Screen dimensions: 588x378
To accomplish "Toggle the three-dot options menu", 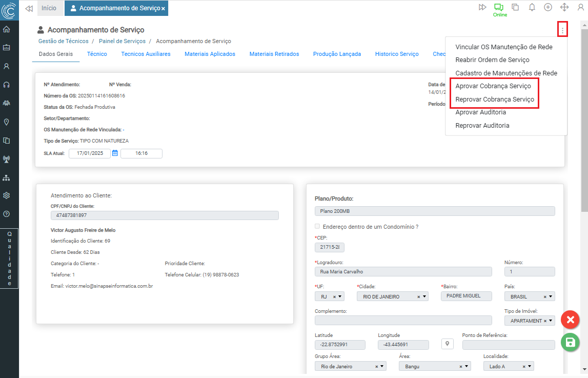I will (562, 30).
